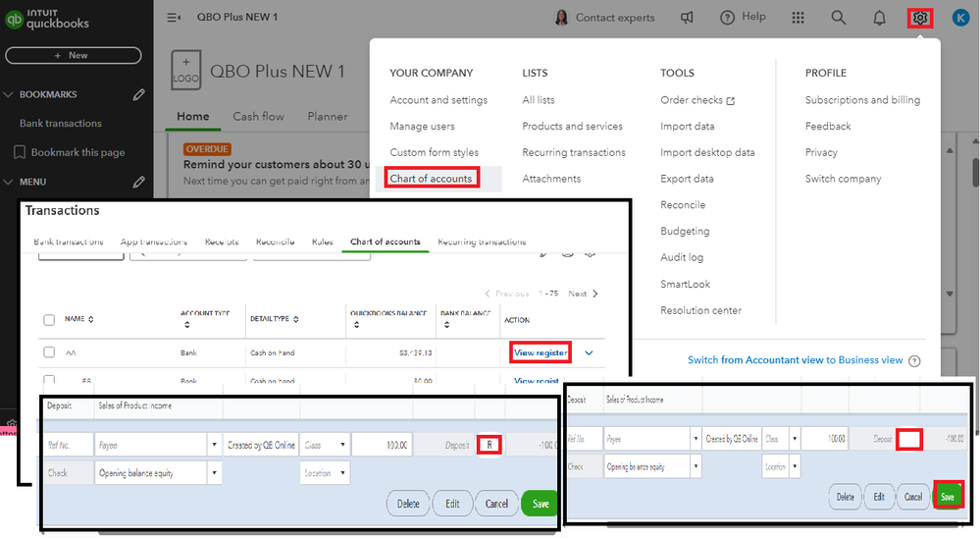Collapse the BOOKMARKS section chevron
This screenshot has height=539, width=980.
8,95
